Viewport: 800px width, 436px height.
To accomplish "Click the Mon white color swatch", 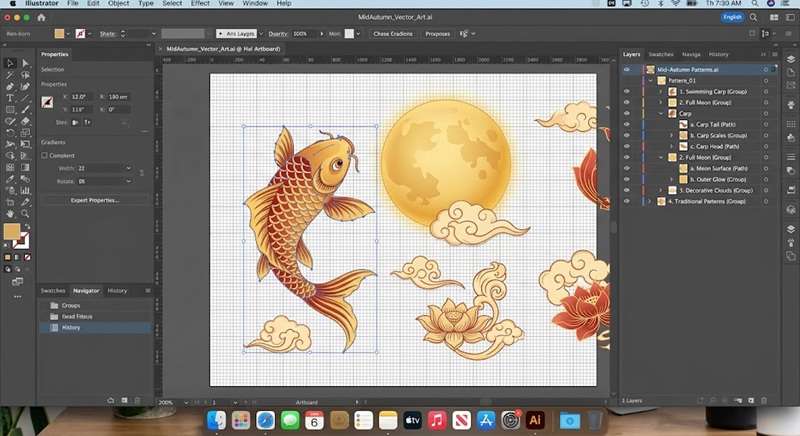I will click(x=349, y=34).
